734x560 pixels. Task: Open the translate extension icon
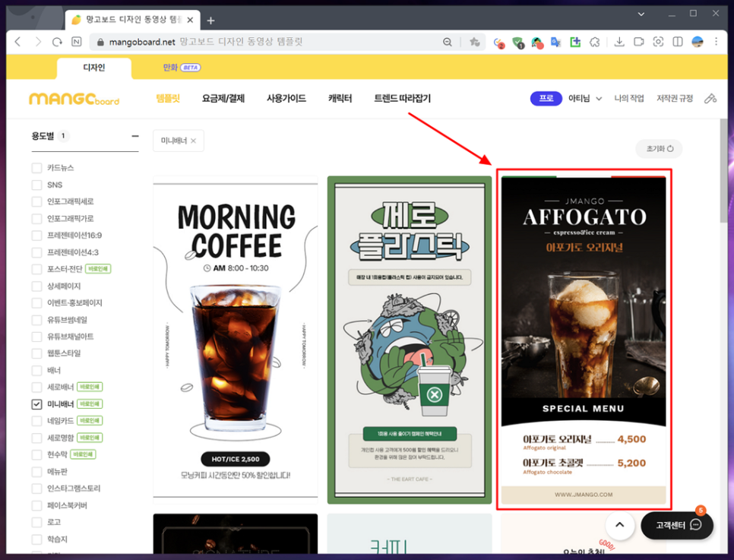pyautogui.click(x=555, y=42)
